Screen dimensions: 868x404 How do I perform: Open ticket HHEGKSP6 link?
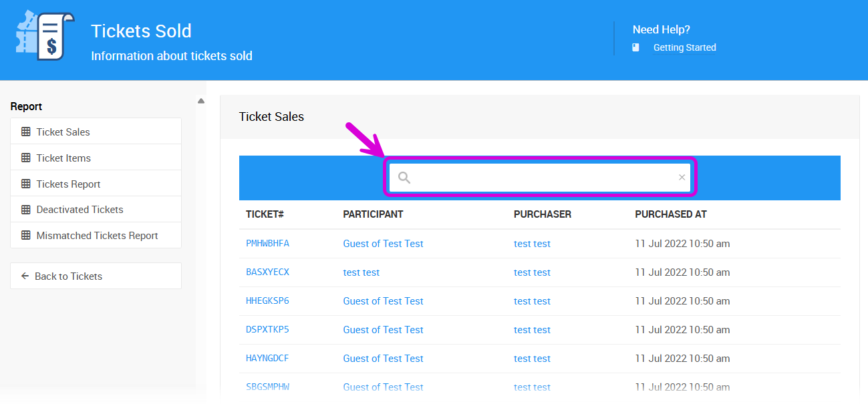[267, 301]
